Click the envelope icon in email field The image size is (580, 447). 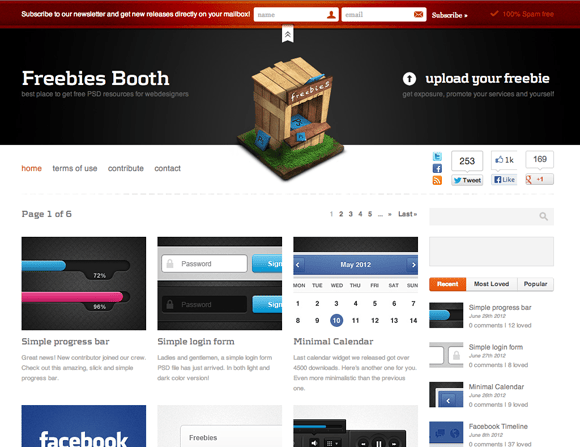tap(418, 14)
